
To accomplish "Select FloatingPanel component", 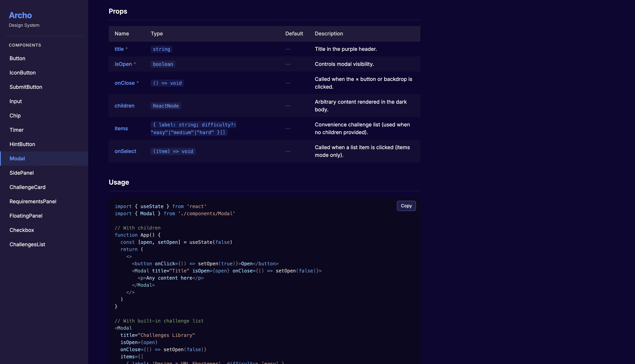I will point(26,216).
